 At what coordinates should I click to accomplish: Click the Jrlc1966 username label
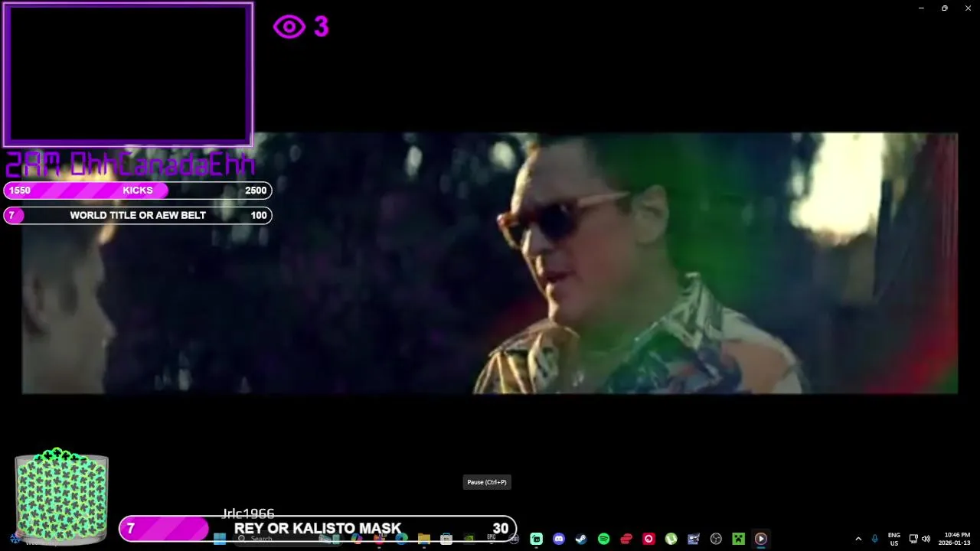248,513
